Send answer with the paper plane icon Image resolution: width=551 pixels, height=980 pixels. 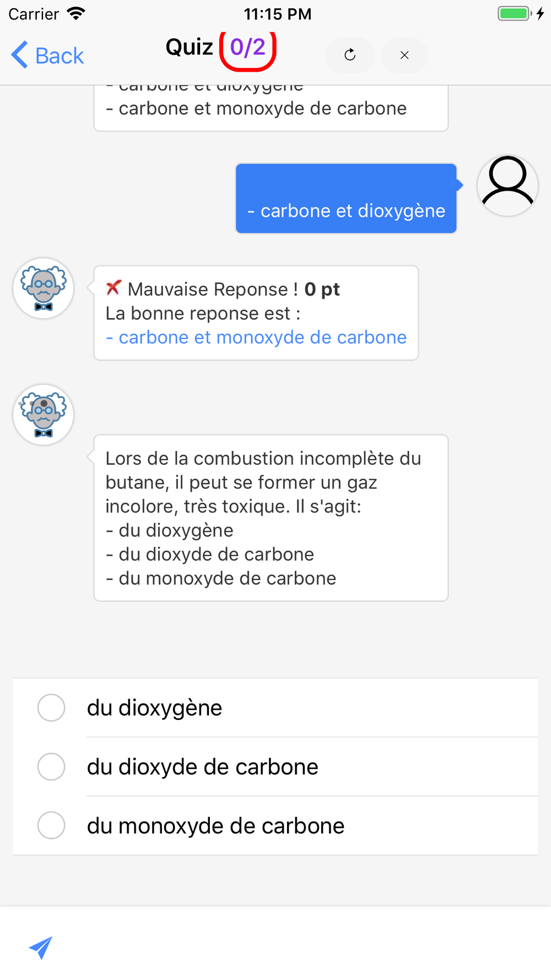tap(41, 947)
